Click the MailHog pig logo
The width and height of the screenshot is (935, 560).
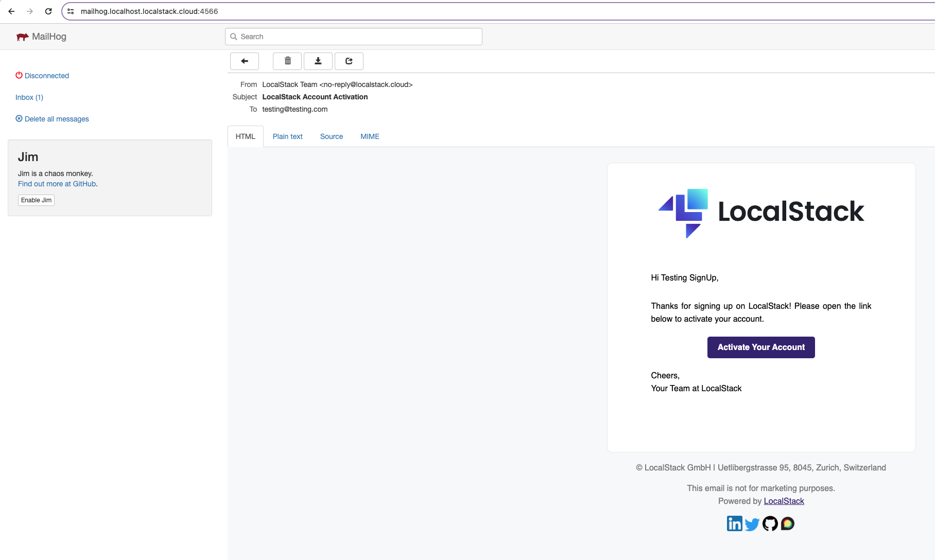tap(23, 37)
